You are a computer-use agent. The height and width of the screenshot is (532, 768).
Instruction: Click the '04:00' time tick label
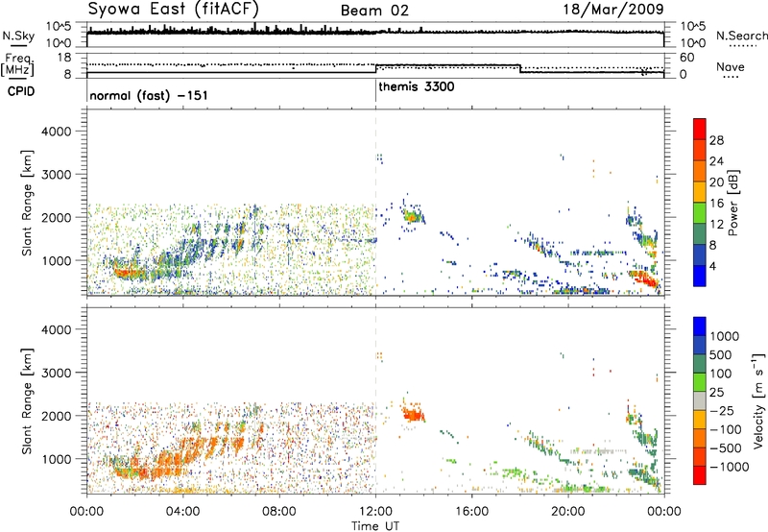tap(182, 512)
